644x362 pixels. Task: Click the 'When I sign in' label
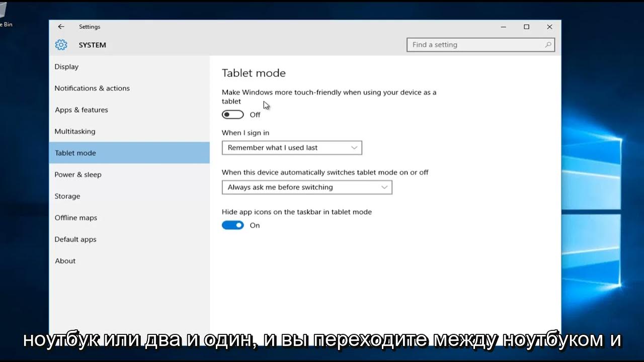point(246,133)
